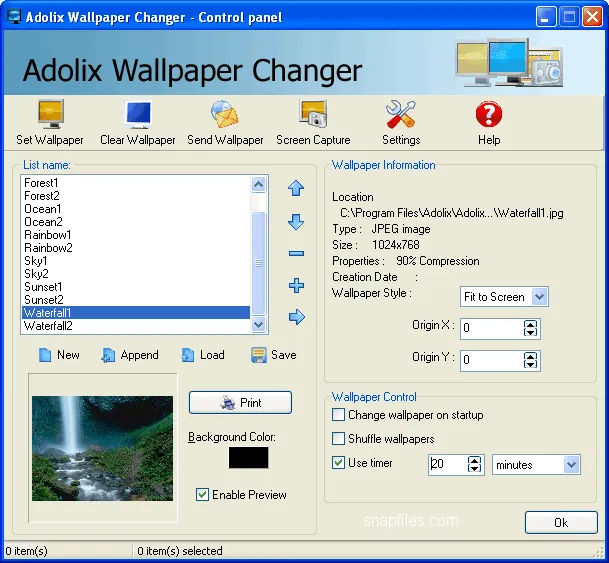The height and width of the screenshot is (563, 609).
Task: Uncheck the Enable Preview checkbox
Action: 203,495
